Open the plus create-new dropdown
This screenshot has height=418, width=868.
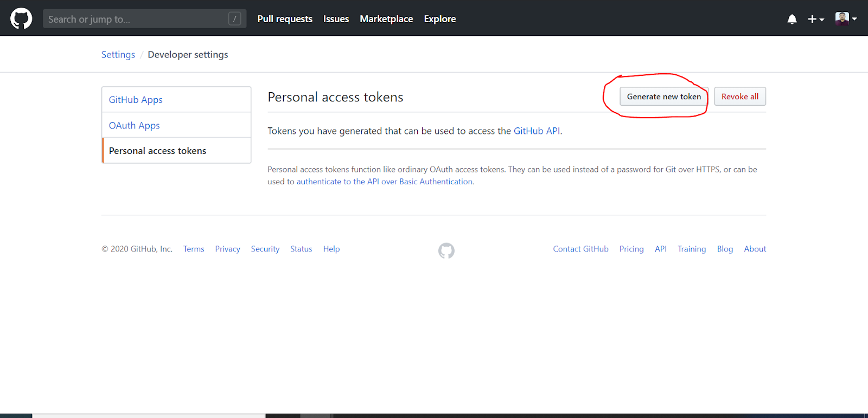pos(816,19)
